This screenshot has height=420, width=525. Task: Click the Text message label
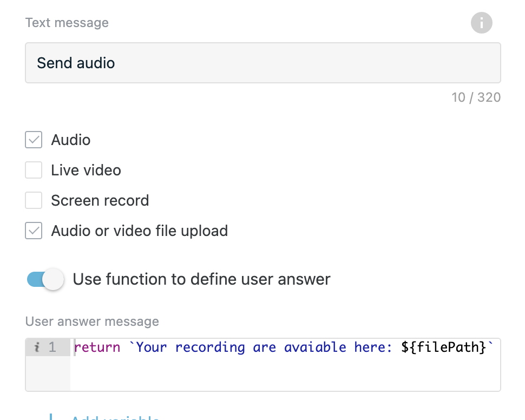tap(67, 23)
